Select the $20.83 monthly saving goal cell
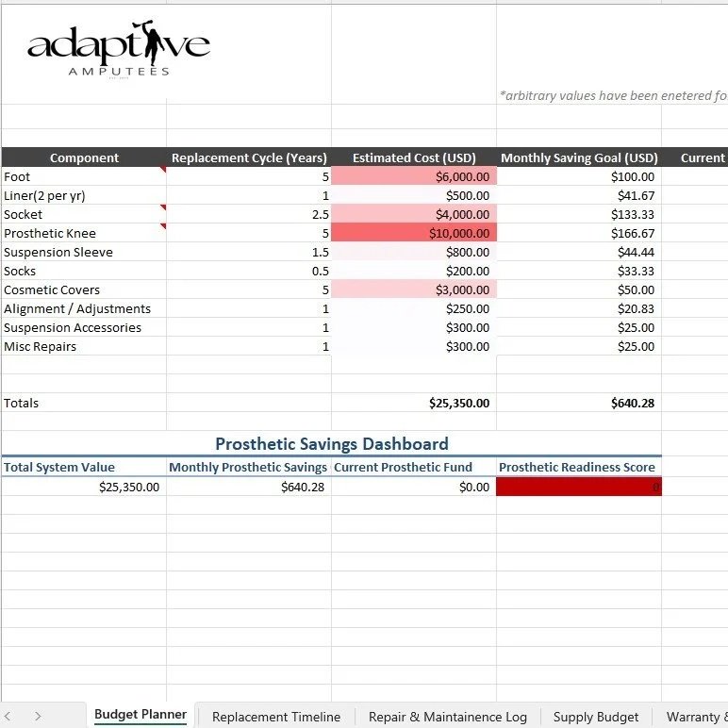 coord(579,308)
